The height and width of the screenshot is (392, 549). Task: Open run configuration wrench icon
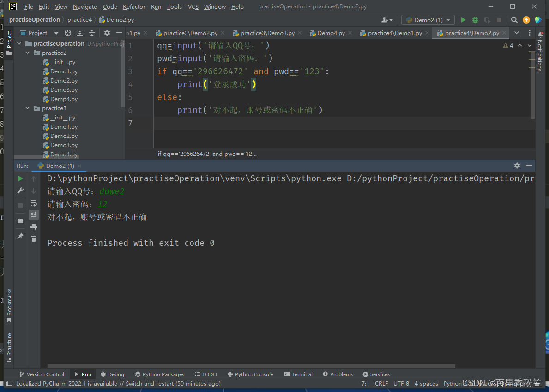click(x=20, y=190)
